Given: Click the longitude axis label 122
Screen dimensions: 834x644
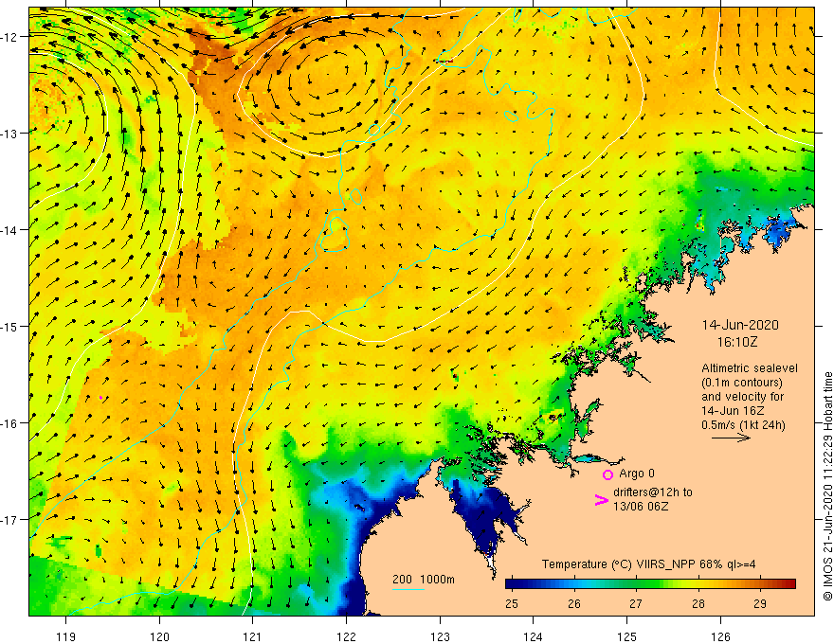Looking at the screenshot, I should (x=346, y=636).
